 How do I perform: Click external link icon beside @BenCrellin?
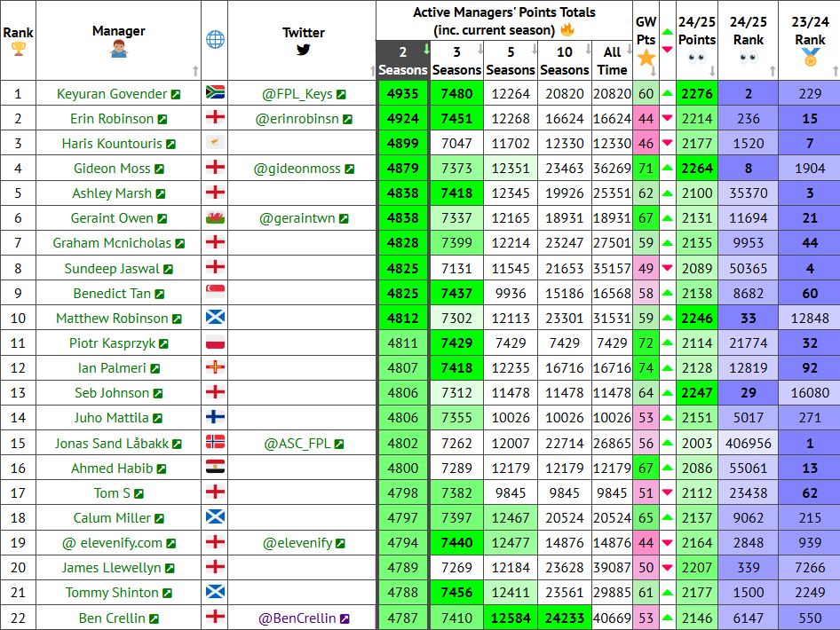pos(345,618)
